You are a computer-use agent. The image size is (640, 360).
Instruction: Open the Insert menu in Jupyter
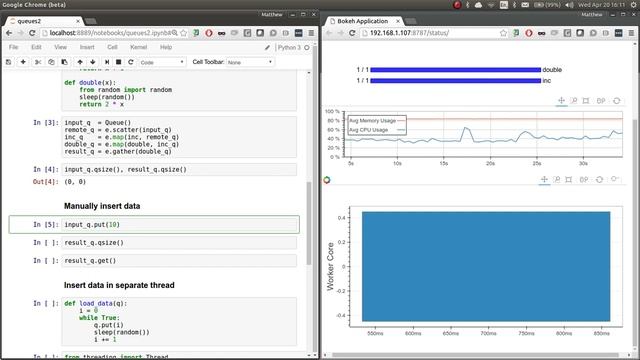click(87, 47)
